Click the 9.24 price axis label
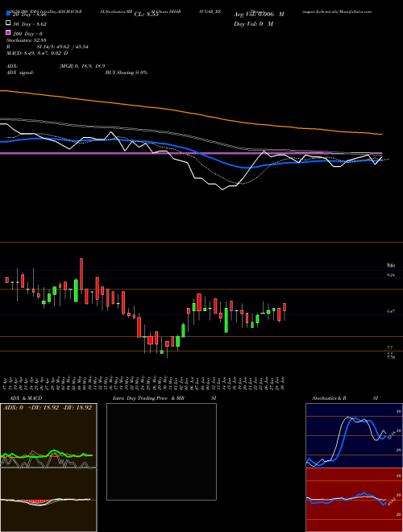403x532 pixels. click(x=391, y=276)
